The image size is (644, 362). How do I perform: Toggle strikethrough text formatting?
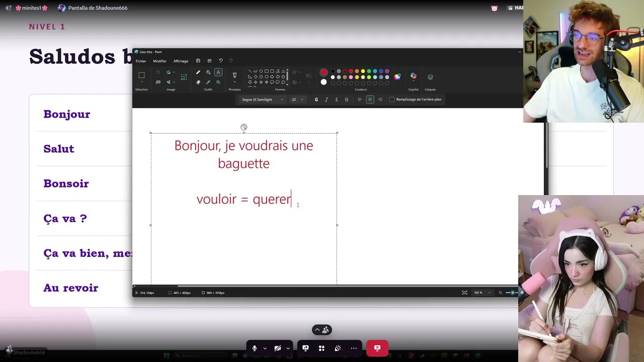pyautogui.click(x=346, y=100)
